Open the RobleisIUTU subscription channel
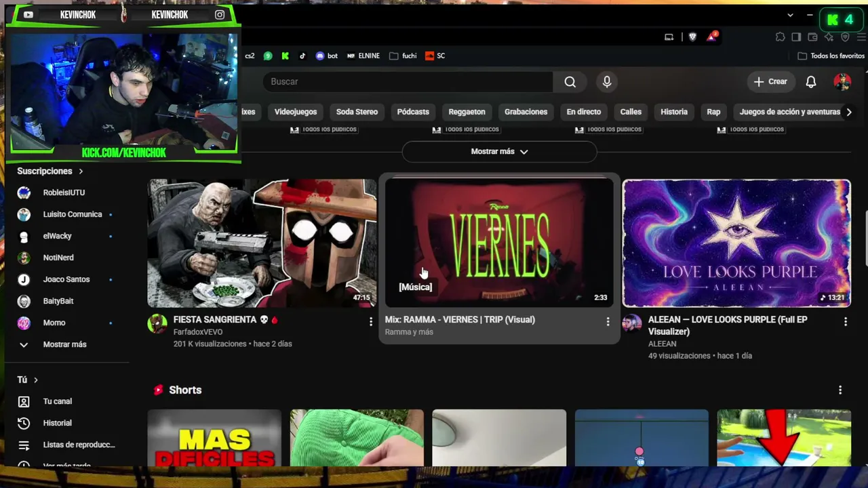 tap(64, 192)
